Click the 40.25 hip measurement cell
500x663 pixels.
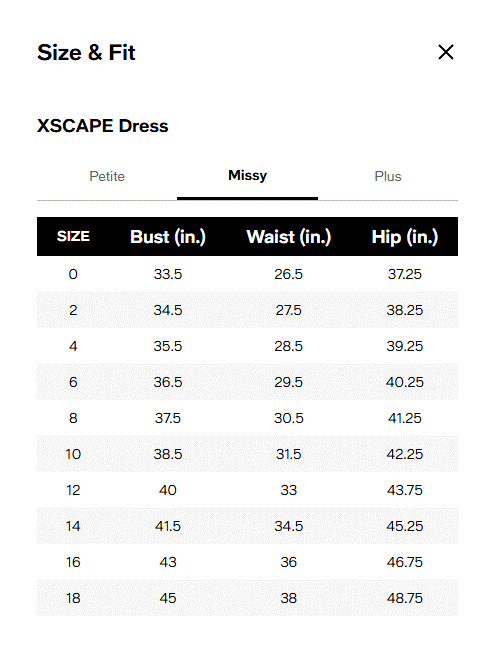click(404, 382)
